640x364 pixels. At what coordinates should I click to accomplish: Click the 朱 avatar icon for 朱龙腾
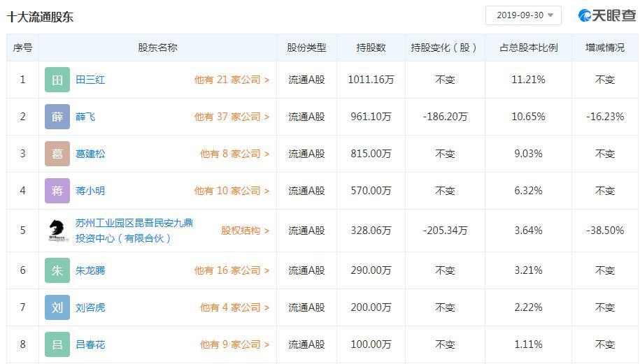57,270
